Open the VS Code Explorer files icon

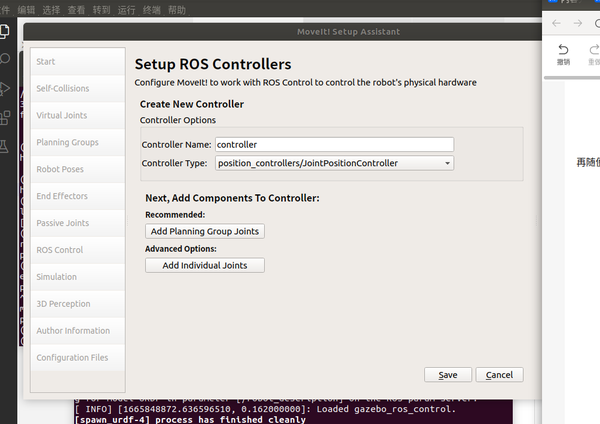5,31
